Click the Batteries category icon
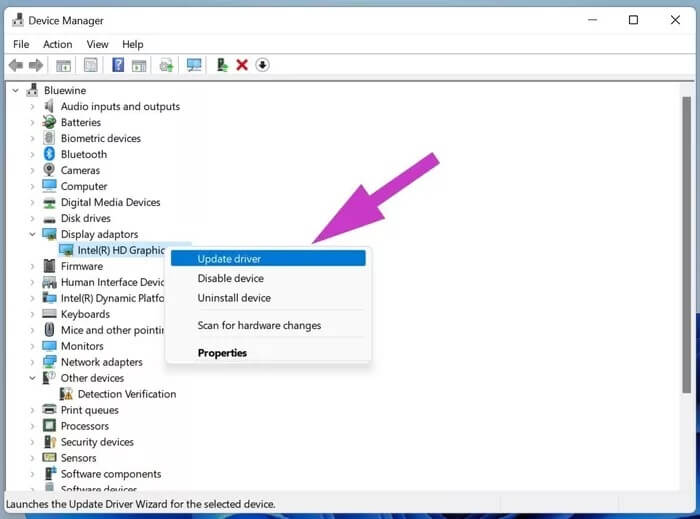Screen dimensions: 700x519 tap(49, 122)
